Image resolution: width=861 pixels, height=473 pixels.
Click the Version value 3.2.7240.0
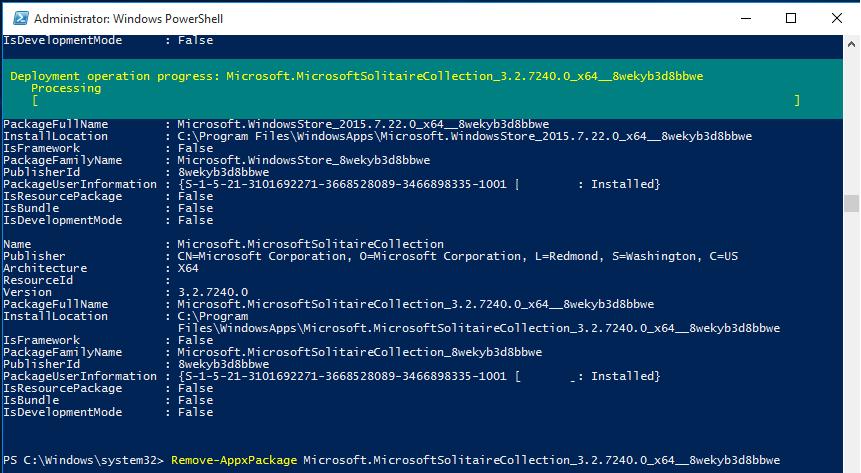(213, 292)
